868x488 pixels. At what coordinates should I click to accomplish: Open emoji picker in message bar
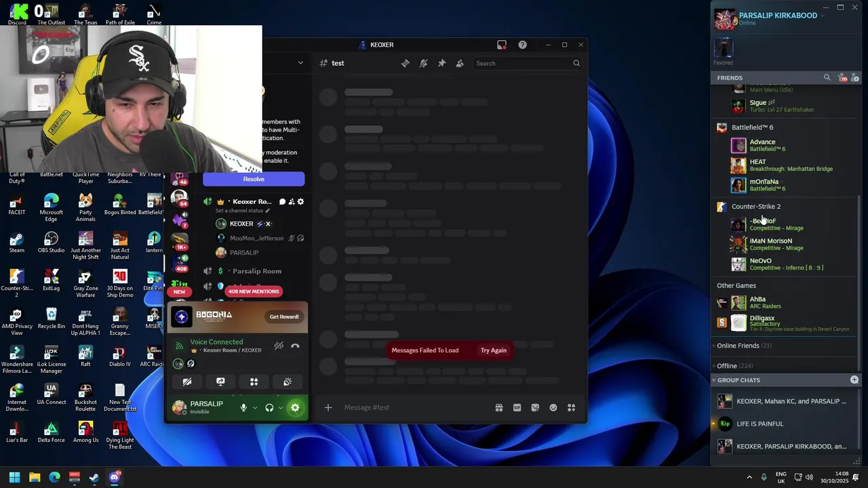(553, 407)
